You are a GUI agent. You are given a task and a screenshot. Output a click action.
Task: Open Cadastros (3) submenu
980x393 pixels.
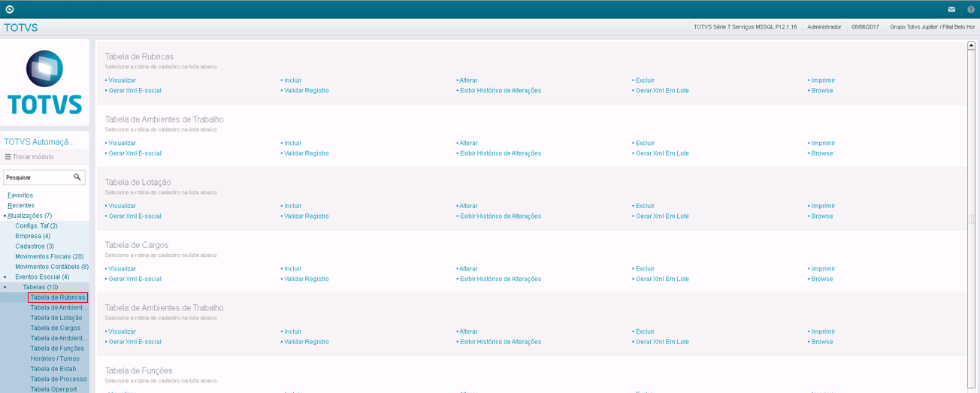tap(35, 246)
